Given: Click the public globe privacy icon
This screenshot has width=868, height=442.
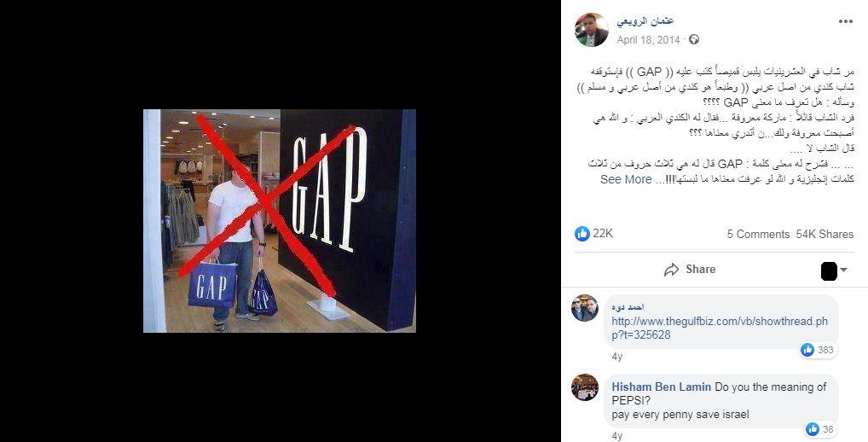Looking at the screenshot, I should (693, 39).
